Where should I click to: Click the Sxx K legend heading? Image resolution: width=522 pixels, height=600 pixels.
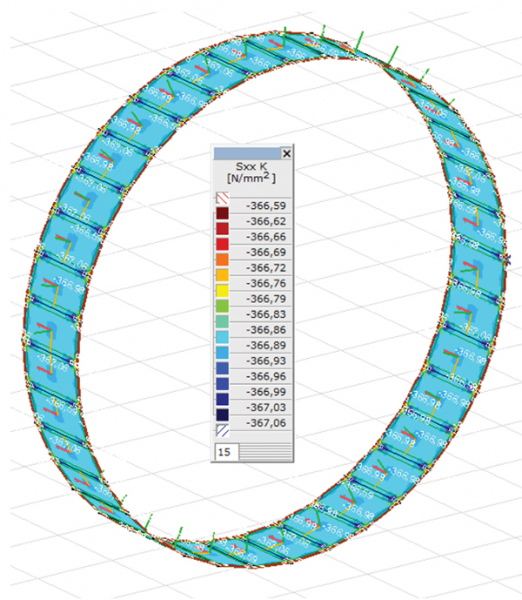tap(251, 166)
